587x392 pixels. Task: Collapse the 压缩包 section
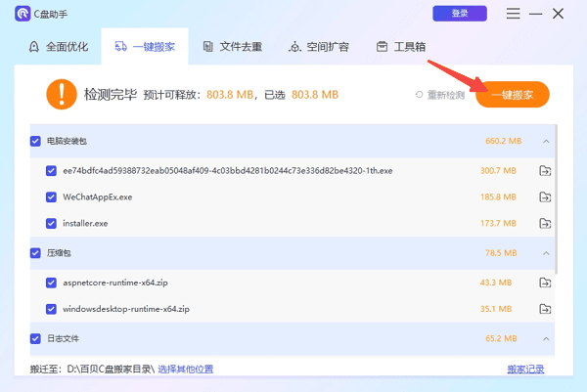[x=545, y=253]
